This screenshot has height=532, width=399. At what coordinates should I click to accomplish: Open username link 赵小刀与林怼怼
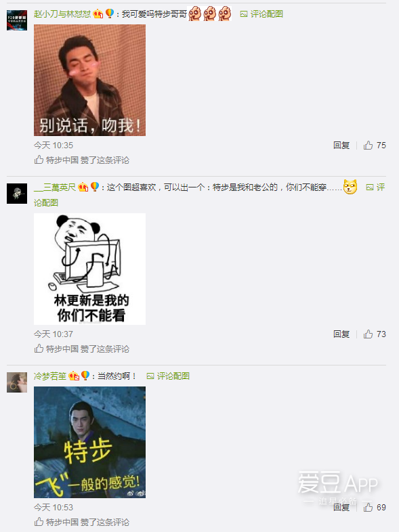point(62,14)
